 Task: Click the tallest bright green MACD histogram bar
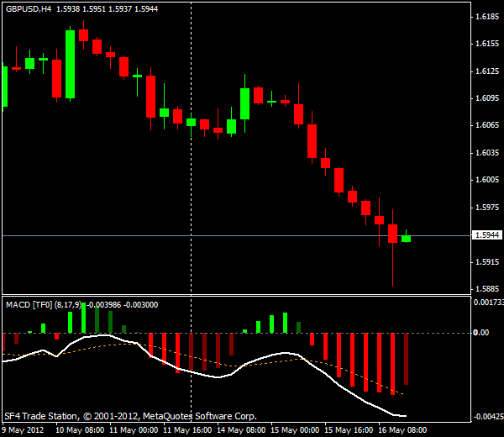(x=83, y=318)
